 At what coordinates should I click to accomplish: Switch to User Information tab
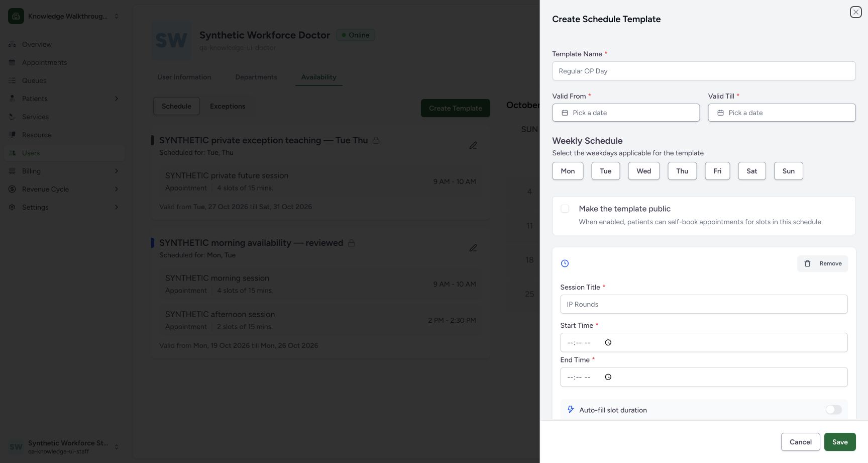tap(184, 77)
